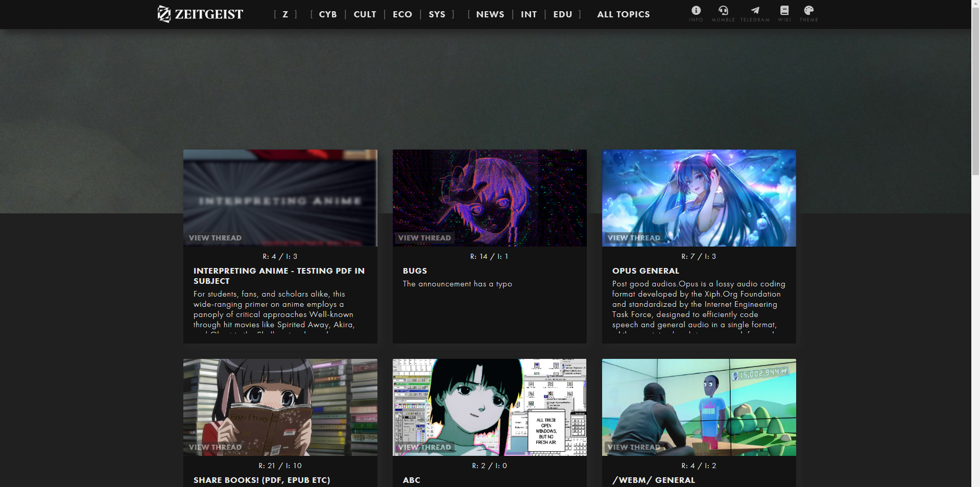The image size is (980, 487).
Task: Open the Telegram paper plane icon
Action: coord(755,10)
